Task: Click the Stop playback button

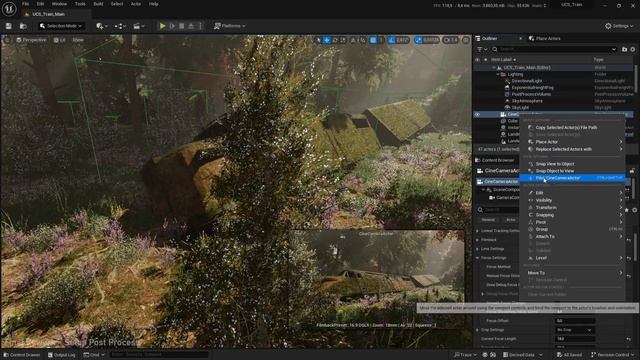Action: [x=182, y=26]
